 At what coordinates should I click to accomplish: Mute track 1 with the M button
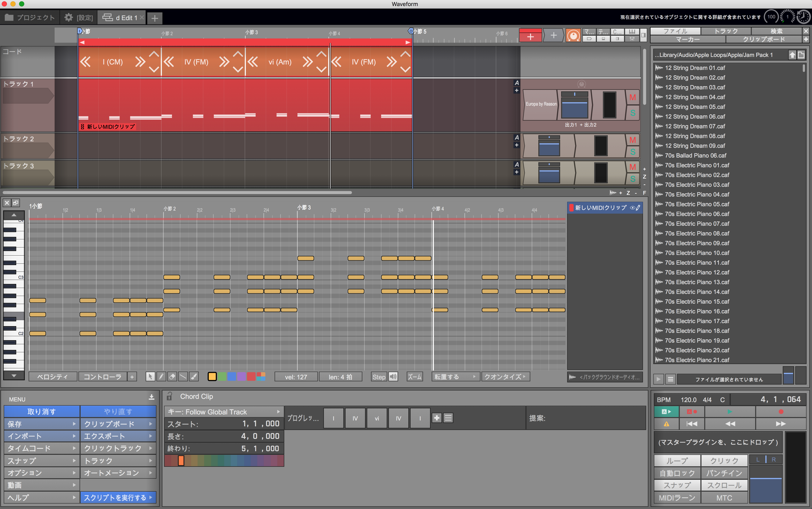(632, 98)
